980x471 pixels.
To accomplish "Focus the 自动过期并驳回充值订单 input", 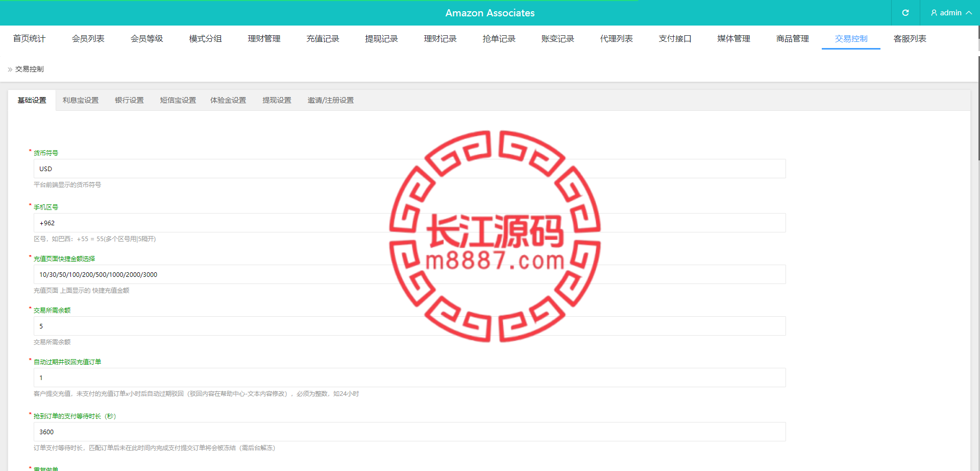I will (x=409, y=378).
